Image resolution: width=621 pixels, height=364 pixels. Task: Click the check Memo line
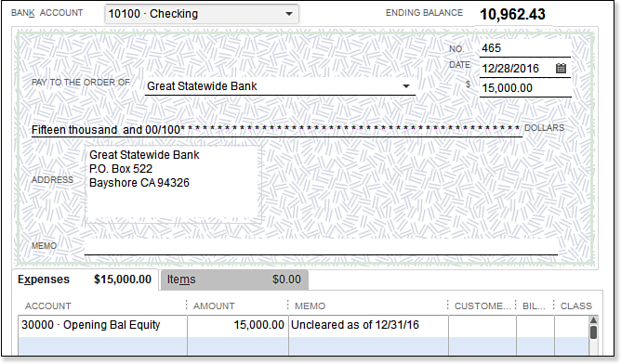321,246
